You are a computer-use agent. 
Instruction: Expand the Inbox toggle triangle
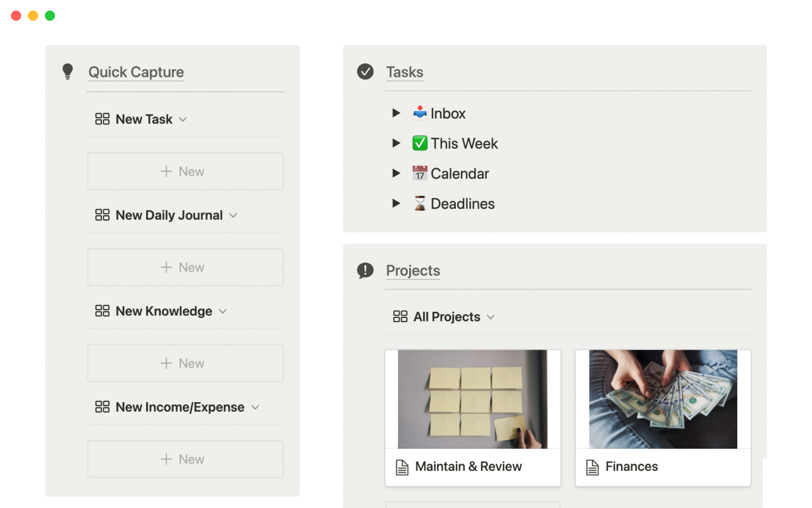396,113
